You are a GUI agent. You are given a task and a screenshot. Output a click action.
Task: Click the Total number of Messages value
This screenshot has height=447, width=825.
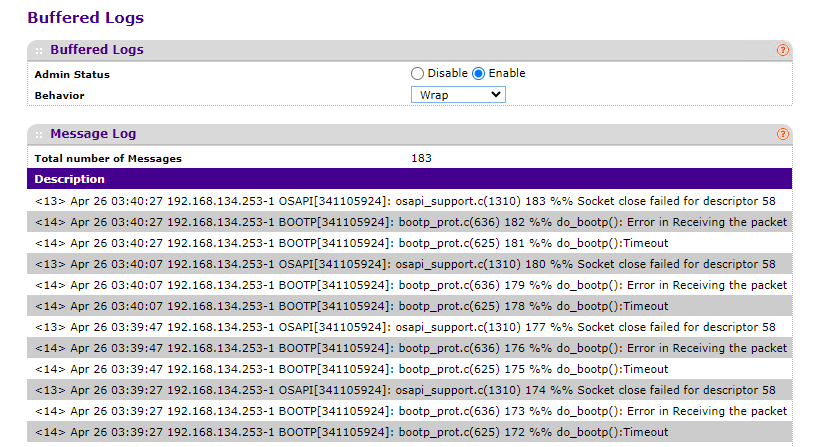tap(421, 158)
